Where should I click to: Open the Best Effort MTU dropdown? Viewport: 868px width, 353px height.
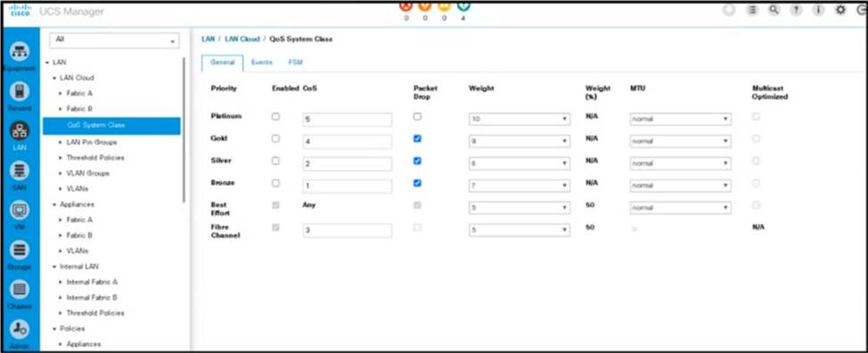pyautogui.click(x=680, y=208)
